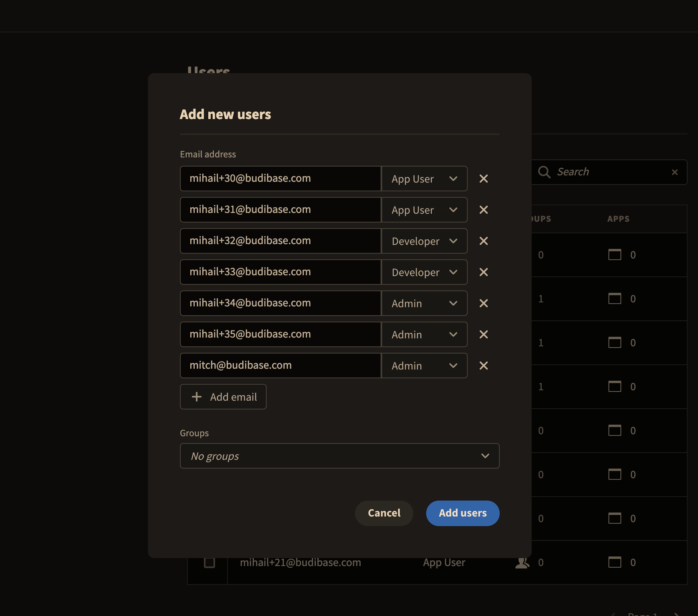Click the App User cell in the mihail+21 row

pyautogui.click(x=444, y=562)
